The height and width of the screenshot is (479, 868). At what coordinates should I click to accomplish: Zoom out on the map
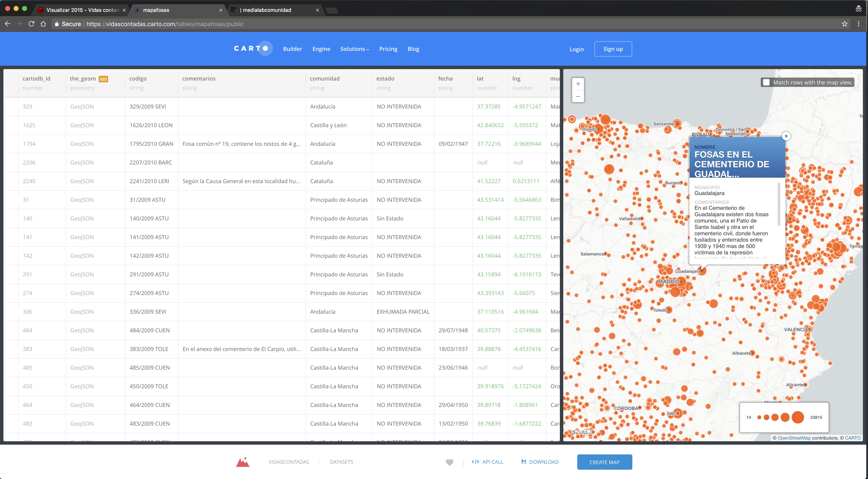coord(578,96)
